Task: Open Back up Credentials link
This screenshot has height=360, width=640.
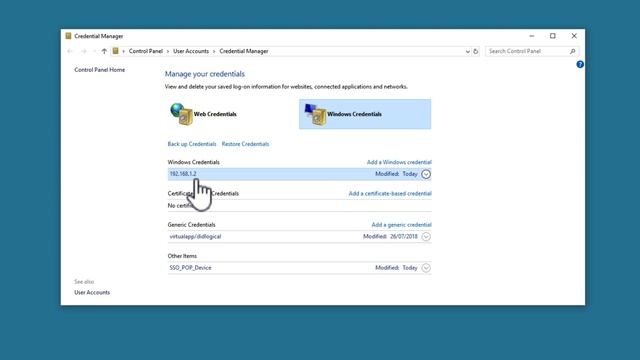Action: (192, 144)
